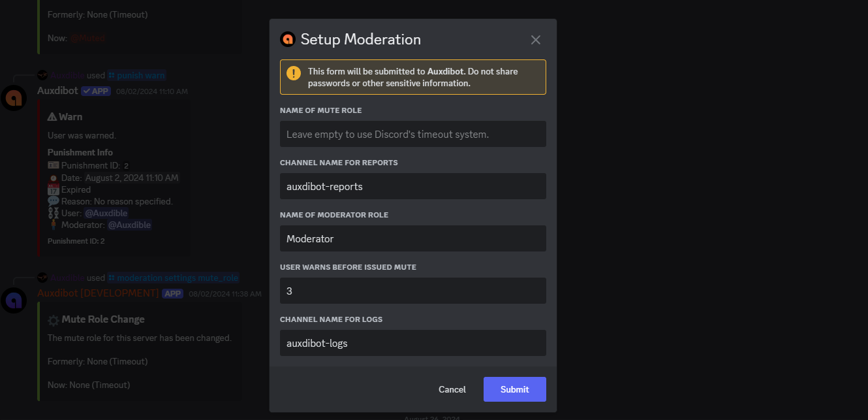868x420 pixels.
Task: Focus the Name of Mute Role field
Action: (x=412, y=134)
